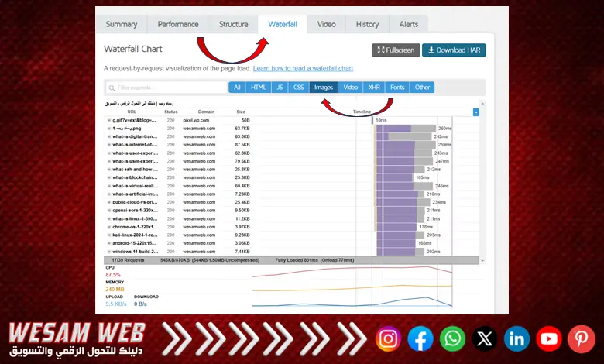Click the Download HAR button
Viewport: 604px width, 364px height.
tap(454, 50)
